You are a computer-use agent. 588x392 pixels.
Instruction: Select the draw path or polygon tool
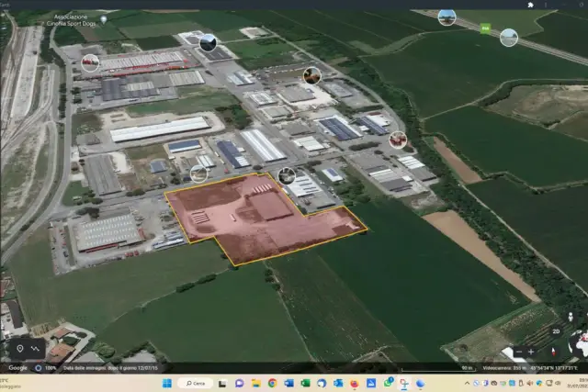pos(35,349)
